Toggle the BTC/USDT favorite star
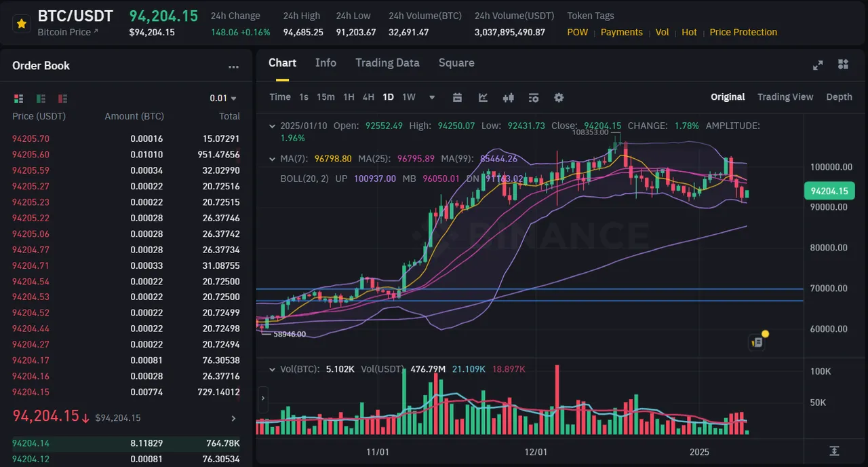The height and width of the screenshot is (467, 868). pyautogui.click(x=22, y=23)
